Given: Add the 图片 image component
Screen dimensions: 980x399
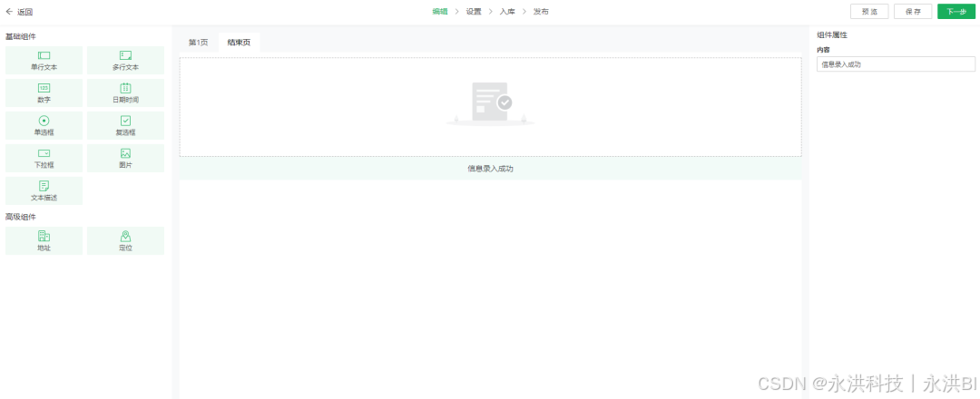Looking at the screenshot, I should (x=125, y=158).
